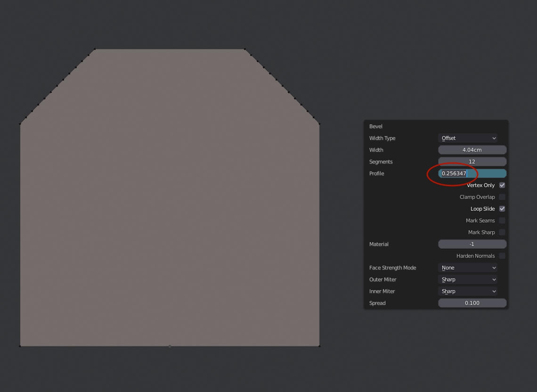Image resolution: width=537 pixels, height=392 pixels.
Task: Click the Outer Miter label
Action: pos(382,279)
